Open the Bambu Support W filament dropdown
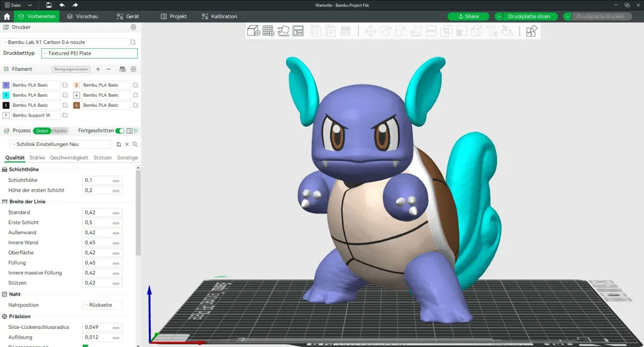 tap(35, 115)
